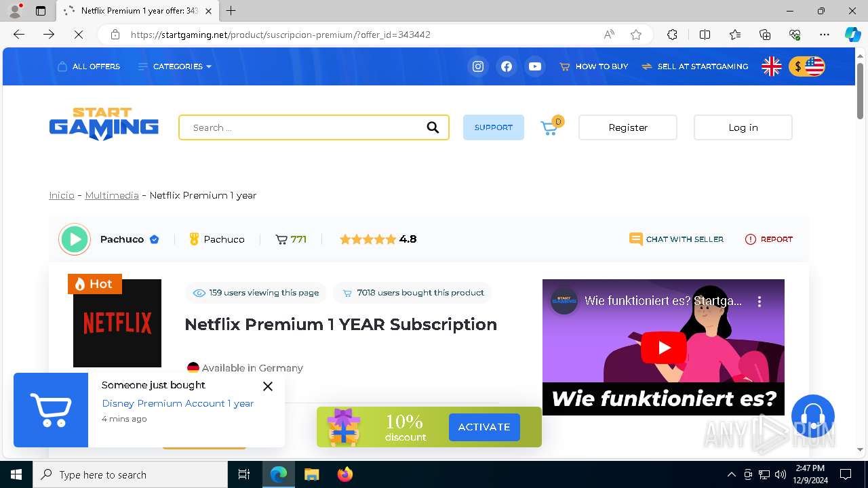Open the Instagram social icon
This screenshot has width=868, height=488.
[x=478, y=66]
